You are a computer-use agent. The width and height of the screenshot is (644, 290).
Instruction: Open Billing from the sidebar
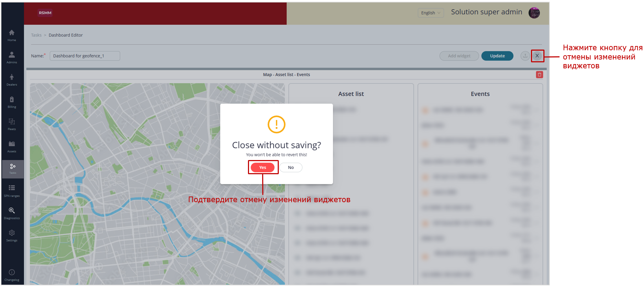pos(12,102)
